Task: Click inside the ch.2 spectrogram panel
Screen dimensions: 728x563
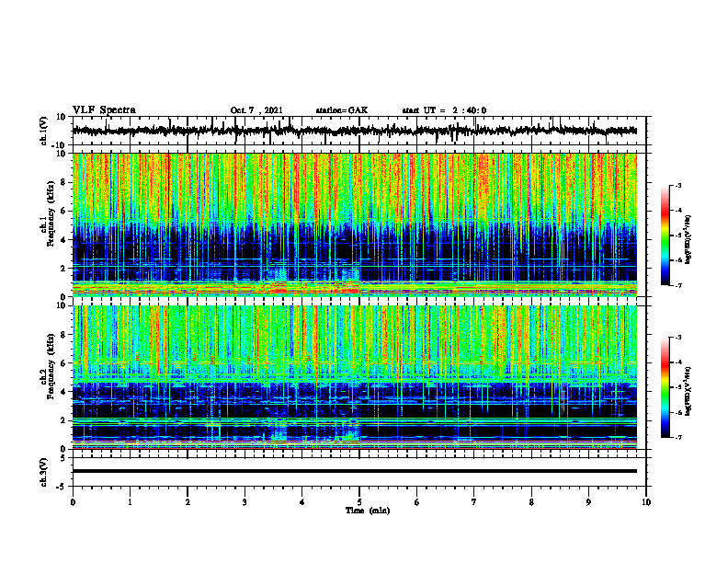Action: click(x=355, y=377)
